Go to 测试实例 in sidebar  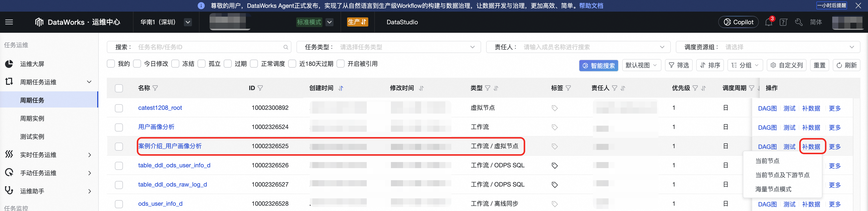(x=32, y=137)
